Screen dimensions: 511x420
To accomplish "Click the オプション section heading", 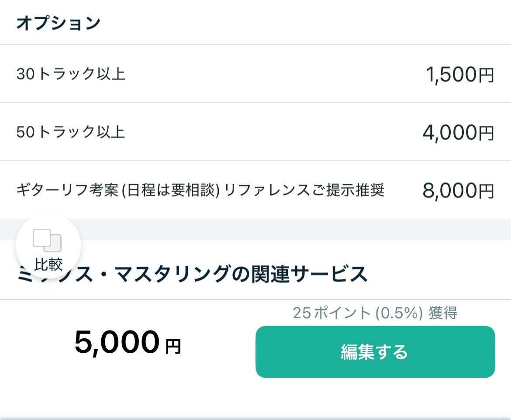I will (59, 23).
